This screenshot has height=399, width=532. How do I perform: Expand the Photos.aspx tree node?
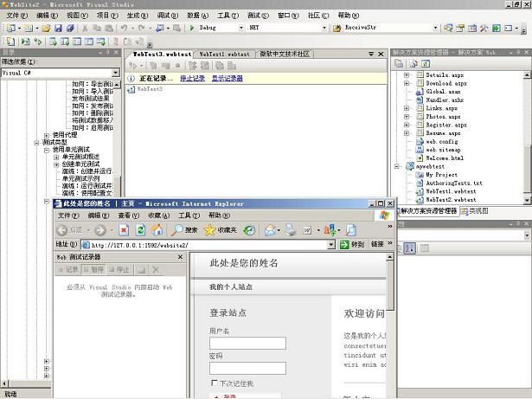point(407,117)
